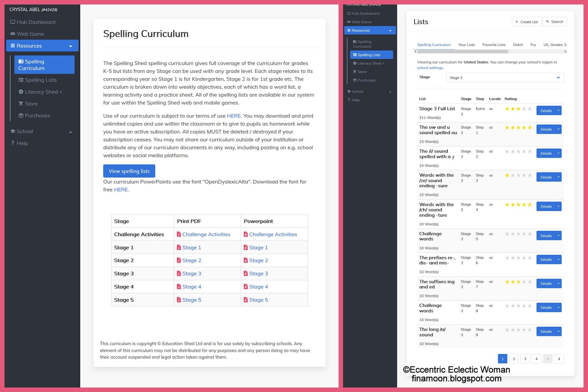
Task: Click Web Game gamepad icon on Lists page sidebar
Action: coord(349,22)
